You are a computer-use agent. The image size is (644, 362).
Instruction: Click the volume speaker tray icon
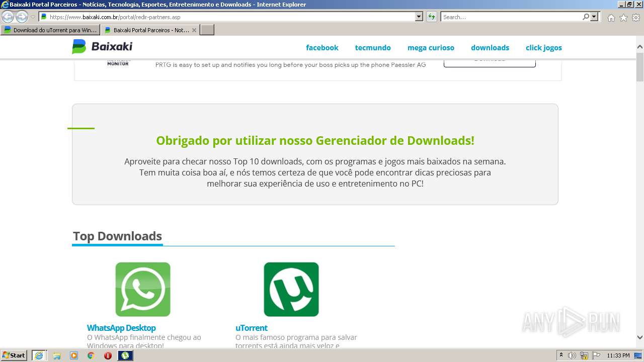pyautogui.click(x=572, y=355)
